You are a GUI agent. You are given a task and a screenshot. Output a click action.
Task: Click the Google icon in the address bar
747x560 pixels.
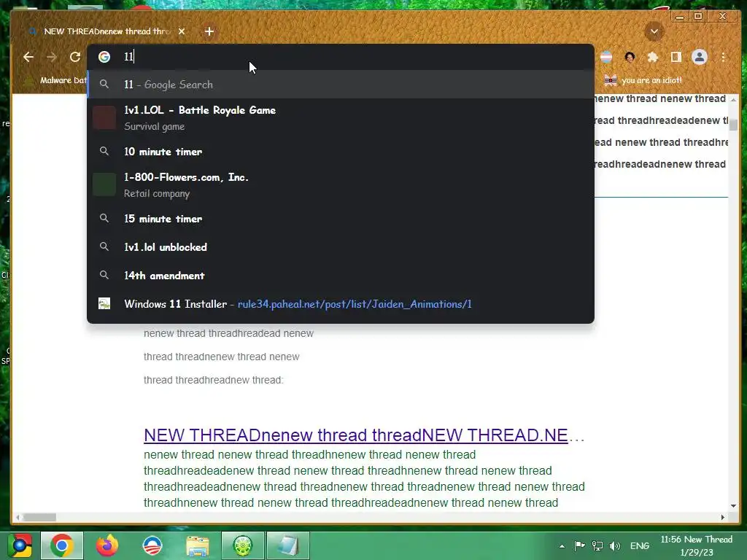click(104, 57)
